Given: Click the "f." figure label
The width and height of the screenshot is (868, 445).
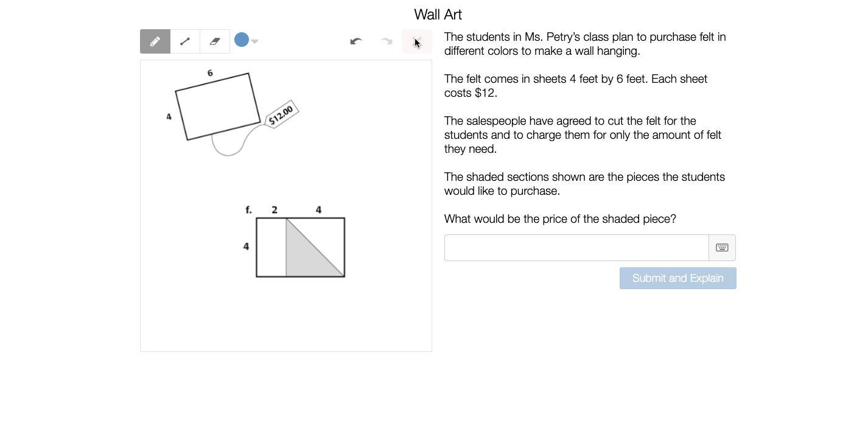Looking at the screenshot, I should point(248,210).
